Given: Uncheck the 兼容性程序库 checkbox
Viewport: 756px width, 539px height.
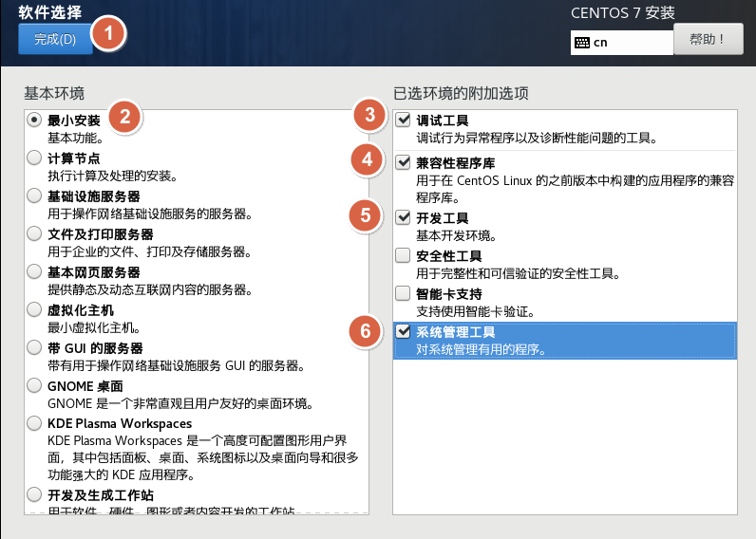Looking at the screenshot, I should pyautogui.click(x=403, y=162).
